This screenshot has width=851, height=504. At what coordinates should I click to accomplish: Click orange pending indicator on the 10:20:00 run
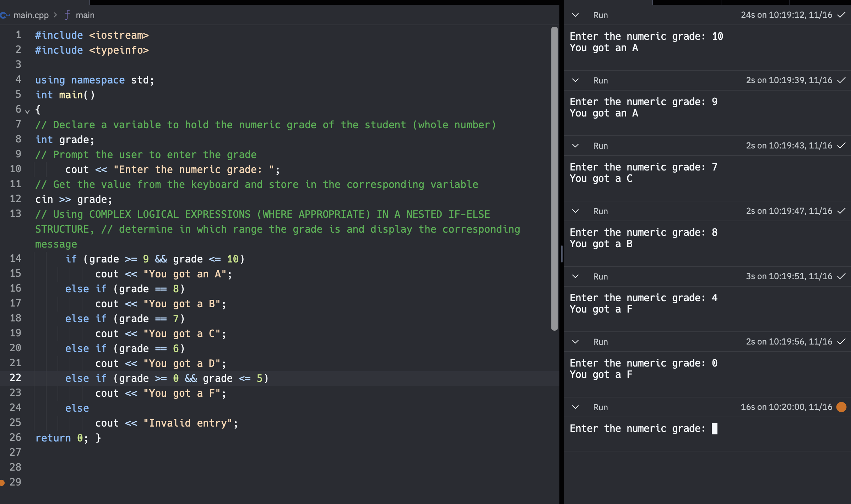842,407
